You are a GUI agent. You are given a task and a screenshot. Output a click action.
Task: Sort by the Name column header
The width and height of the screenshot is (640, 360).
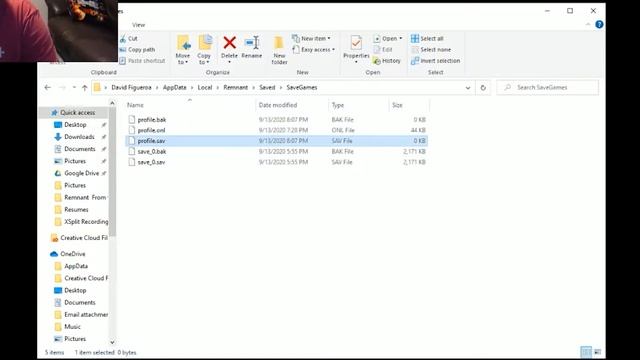[x=135, y=105]
